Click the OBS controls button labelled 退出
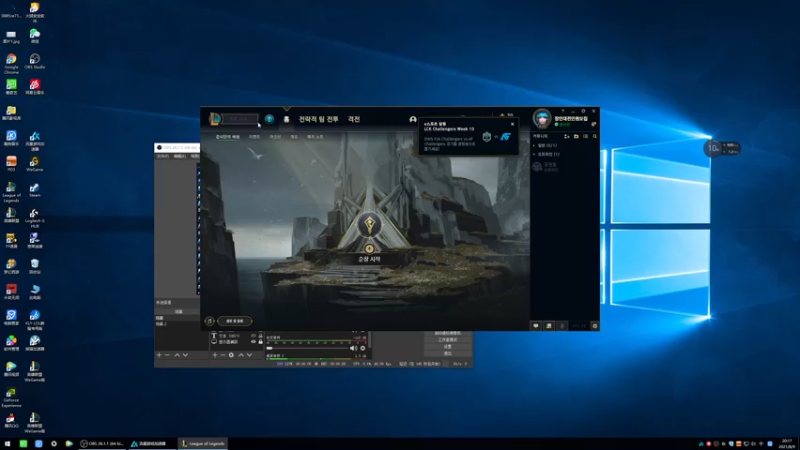This screenshot has height=450, width=800. click(x=447, y=353)
